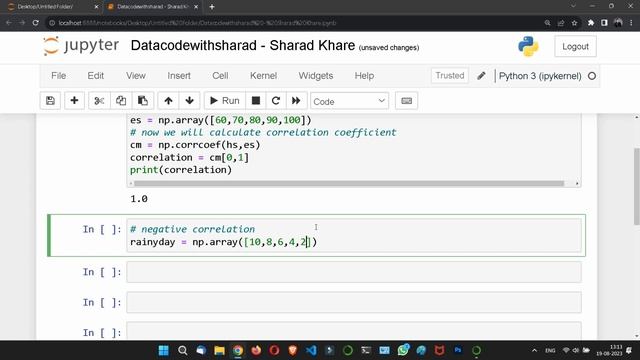
Task: Close the Datacodewithsharad browser tab
Action: 196,7
